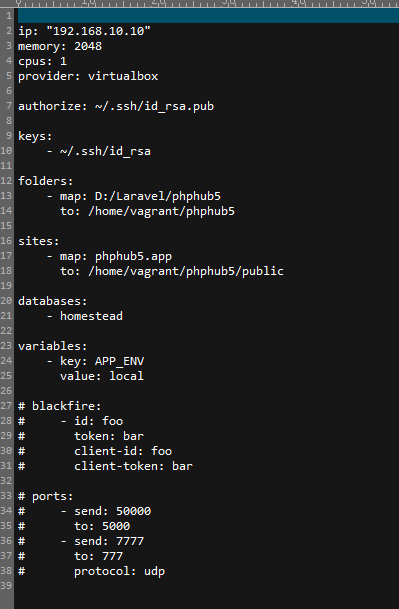
Task: Click the homestead database entry
Action: coord(91,316)
